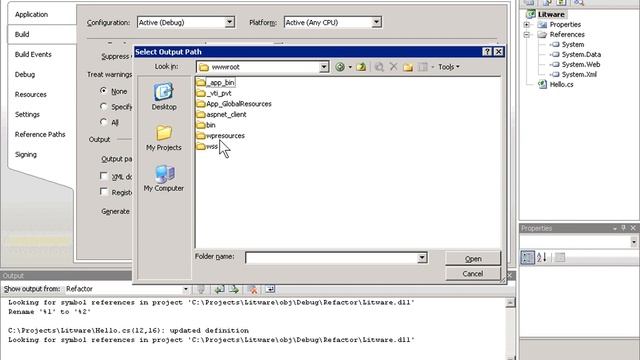Collapse the References node

[x=527, y=35]
